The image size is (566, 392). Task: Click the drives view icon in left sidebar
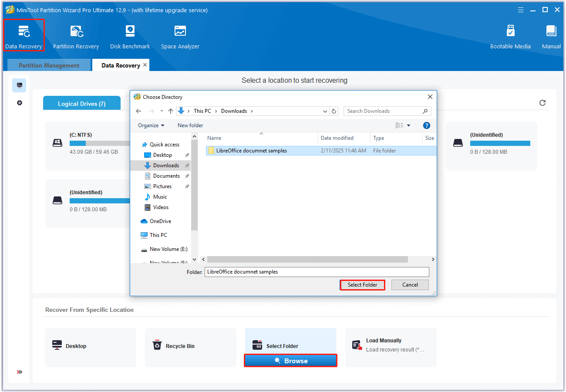point(19,85)
